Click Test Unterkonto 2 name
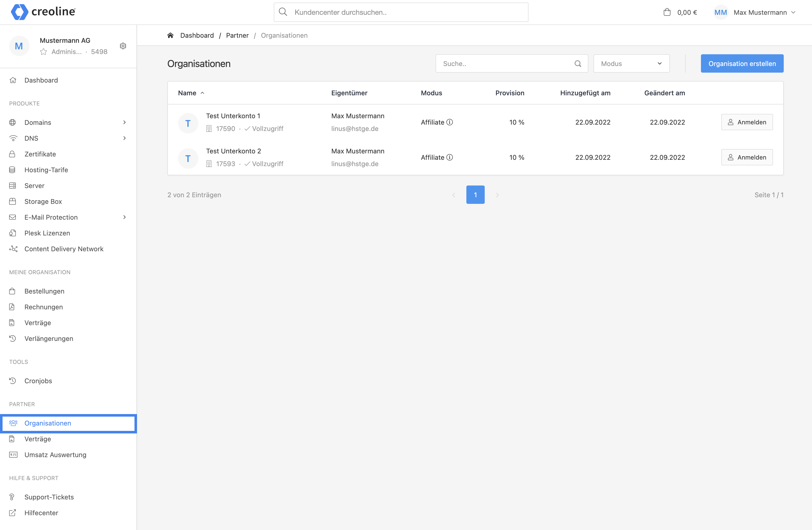Image resolution: width=812 pixels, height=530 pixels. point(233,151)
